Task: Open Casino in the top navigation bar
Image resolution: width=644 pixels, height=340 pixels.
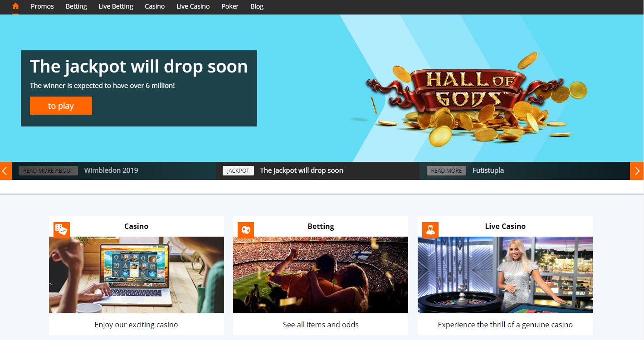Action: coord(155,6)
